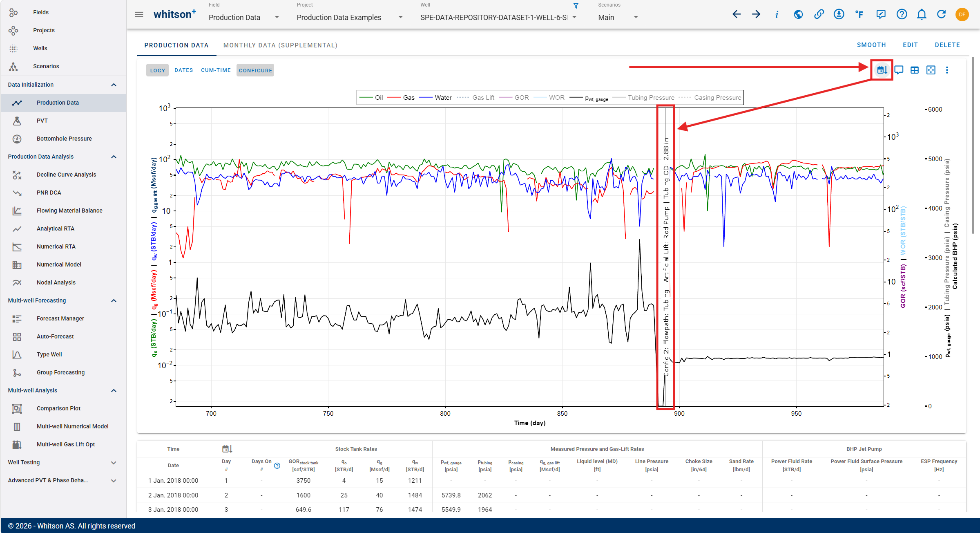Click the Days On help icon
The image size is (980, 533).
coord(277,466)
